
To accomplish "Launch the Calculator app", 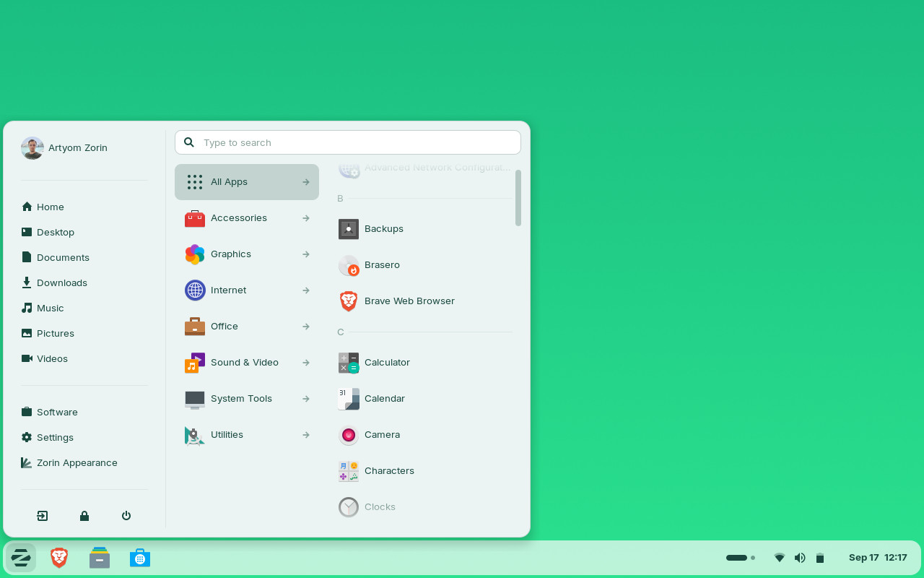I will pos(387,362).
